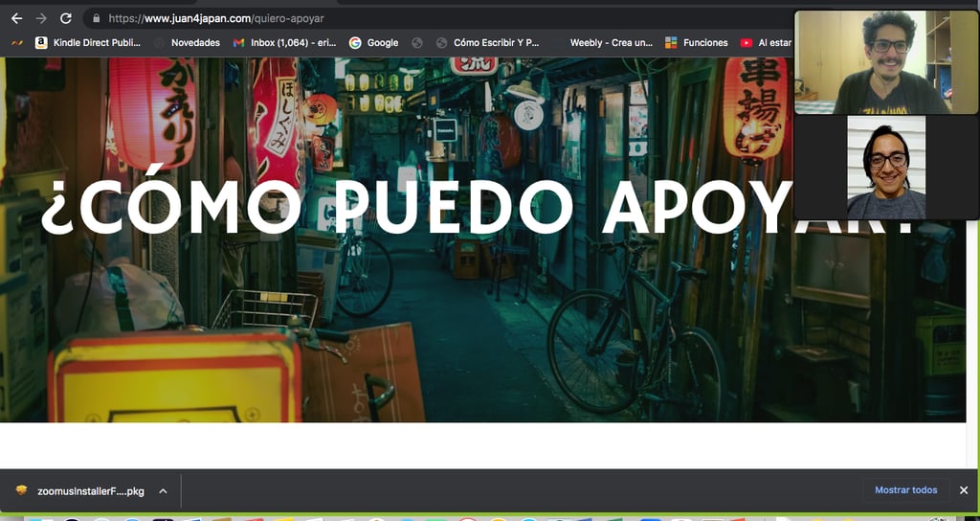This screenshot has height=521, width=980.
Task: Open the Google bookmark
Action: (374, 42)
